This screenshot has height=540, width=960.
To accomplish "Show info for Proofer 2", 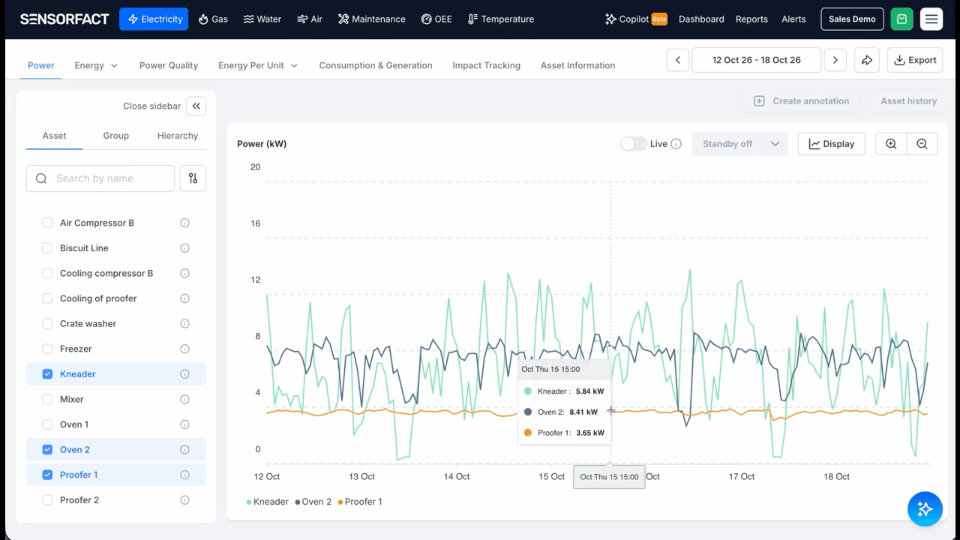I will click(x=185, y=500).
